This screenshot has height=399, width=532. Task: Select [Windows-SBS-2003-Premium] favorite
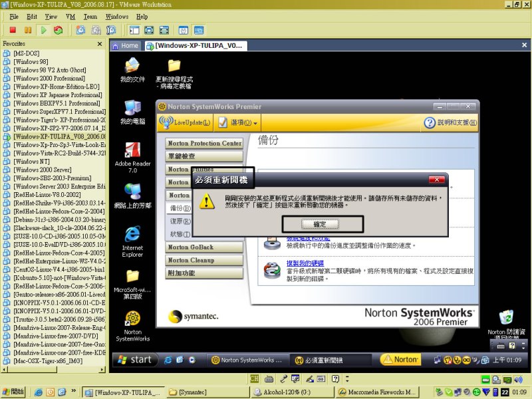coord(53,178)
